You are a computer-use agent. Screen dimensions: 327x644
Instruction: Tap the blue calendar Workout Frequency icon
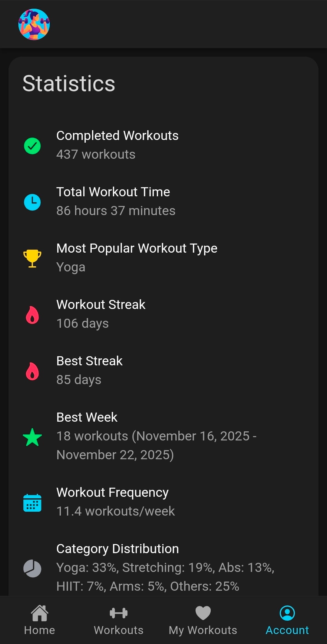tap(32, 503)
